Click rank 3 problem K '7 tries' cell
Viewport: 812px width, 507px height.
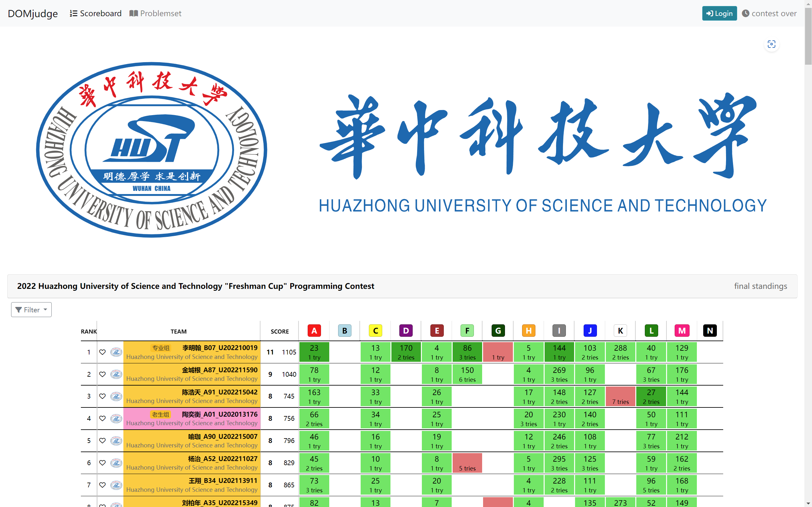(620, 396)
